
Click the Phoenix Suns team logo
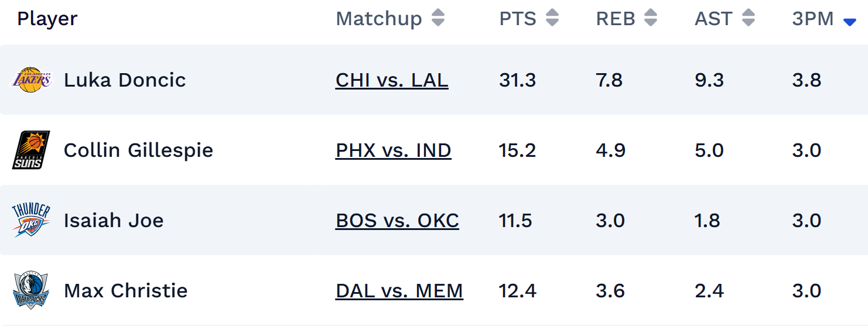(x=31, y=150)
